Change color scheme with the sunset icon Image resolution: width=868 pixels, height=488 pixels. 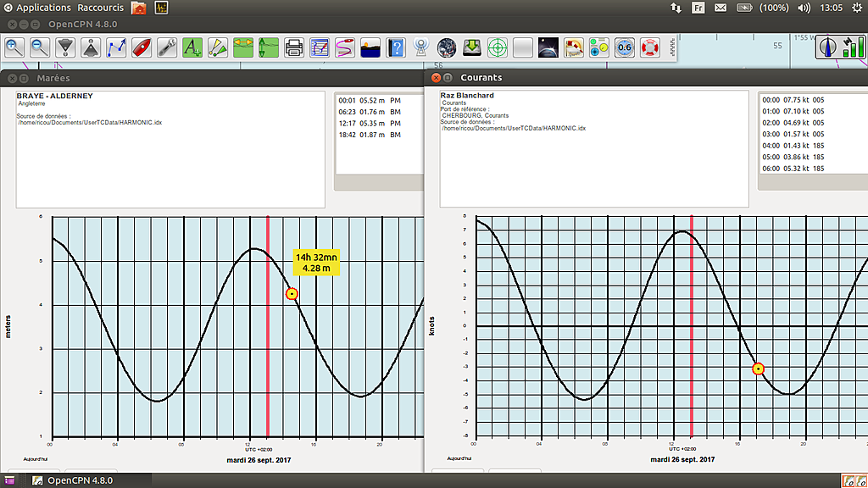[370, 47]
